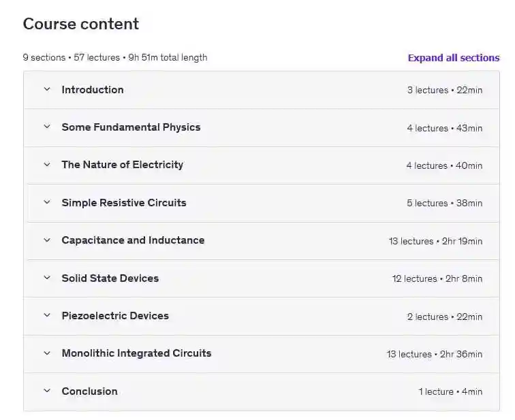Click the chevron beside Some Fundamental Physics
Image resolution: width=515 pixels, height=420 pixels.
point(47,127)
